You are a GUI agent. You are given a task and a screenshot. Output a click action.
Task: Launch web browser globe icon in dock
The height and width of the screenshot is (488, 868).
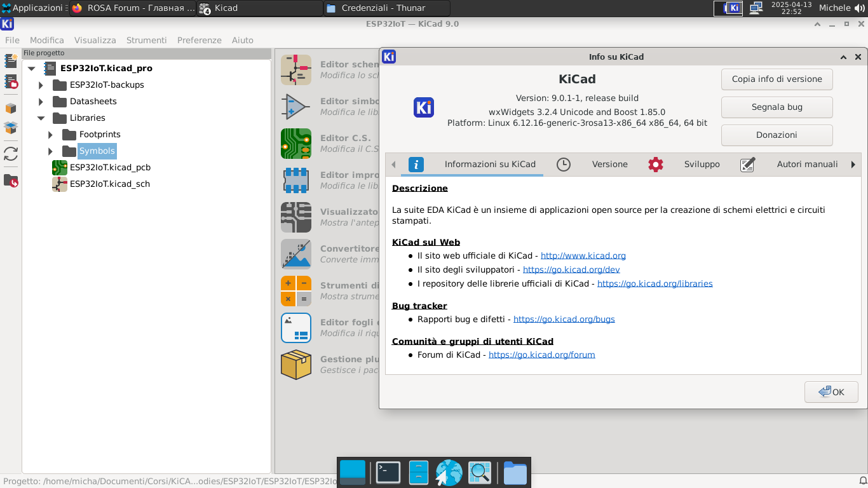click(x=449, y=473)
